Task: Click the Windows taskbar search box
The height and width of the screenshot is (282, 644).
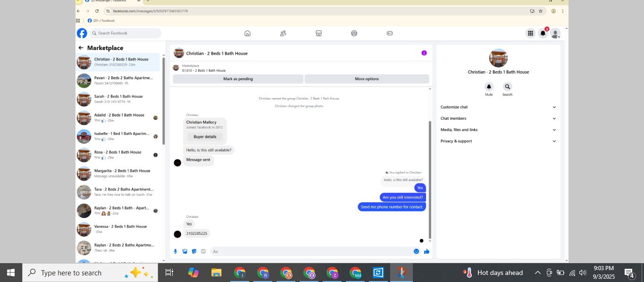Action: coord(90,273)
